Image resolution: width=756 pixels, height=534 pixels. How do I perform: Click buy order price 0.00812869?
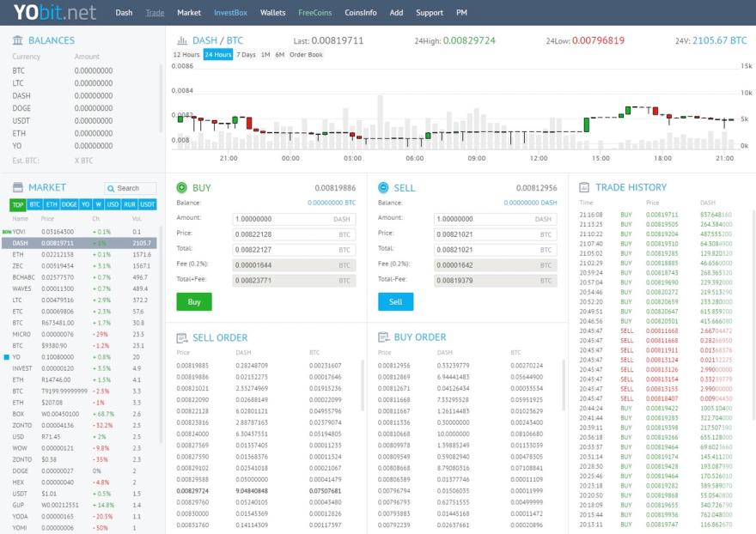[394, 377]
